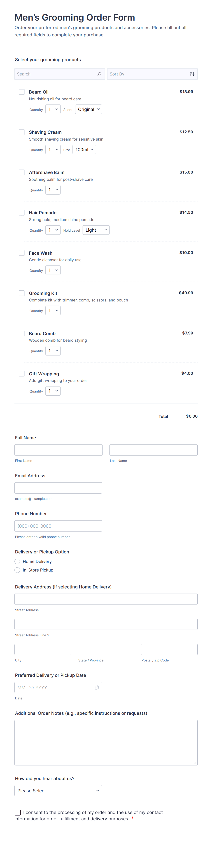
Task: Select the Grooming Kit checkbox
Action: tap(22, 293)
